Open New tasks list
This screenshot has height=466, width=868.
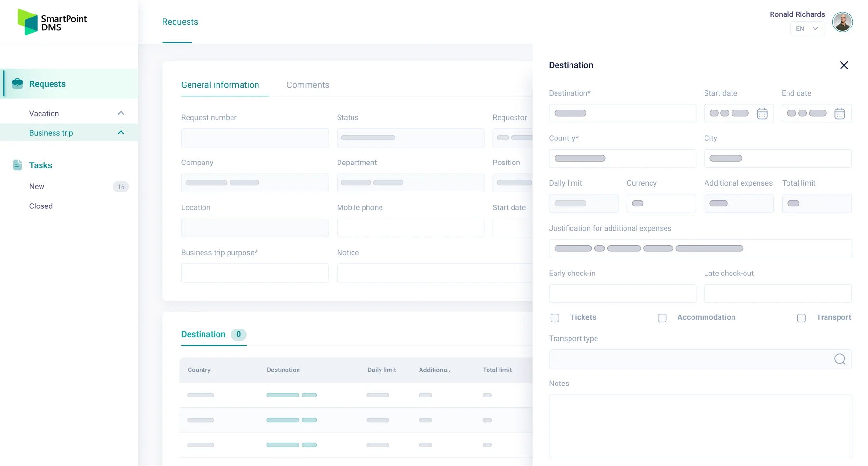37,186
